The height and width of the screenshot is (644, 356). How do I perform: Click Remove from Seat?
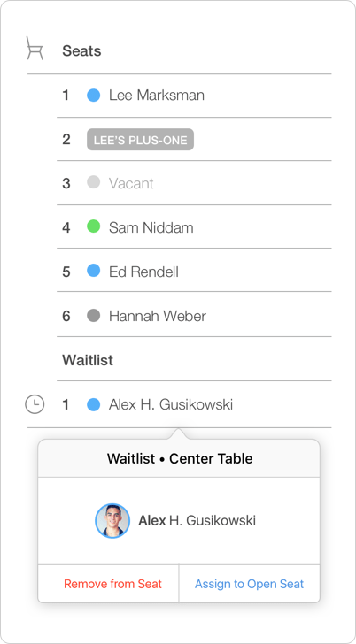point(112,584)
